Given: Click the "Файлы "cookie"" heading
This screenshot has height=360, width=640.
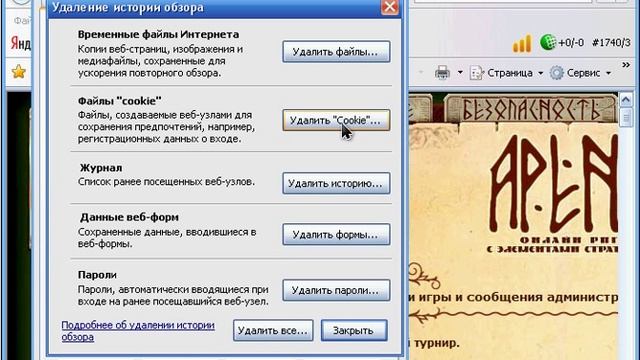Looking at the screenshot, I should tap(120, 101).
